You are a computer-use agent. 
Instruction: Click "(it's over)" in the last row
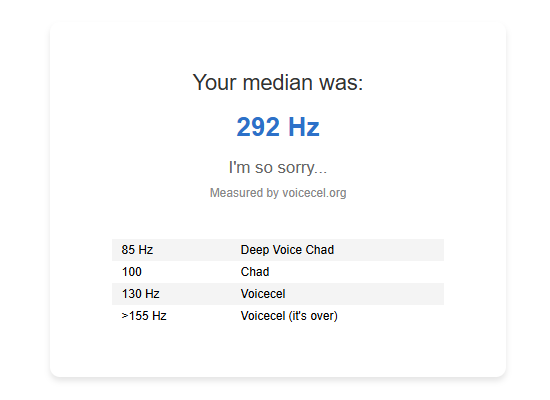click(313, 316)
